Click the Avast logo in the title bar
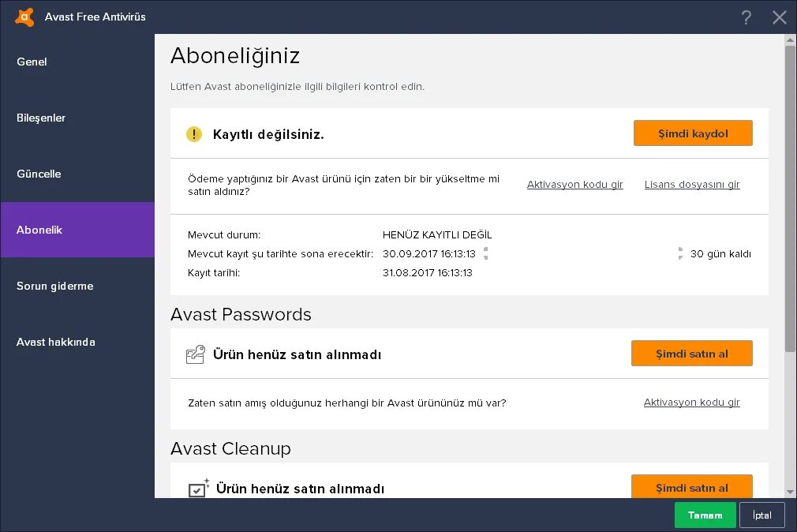This screenshot has height=532, width=797. coord(24,17)
